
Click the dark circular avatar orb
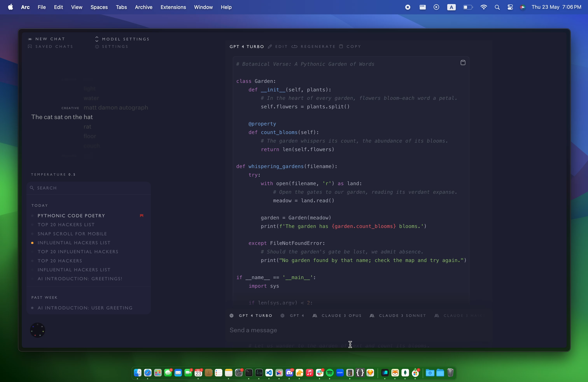pos(38,330)
